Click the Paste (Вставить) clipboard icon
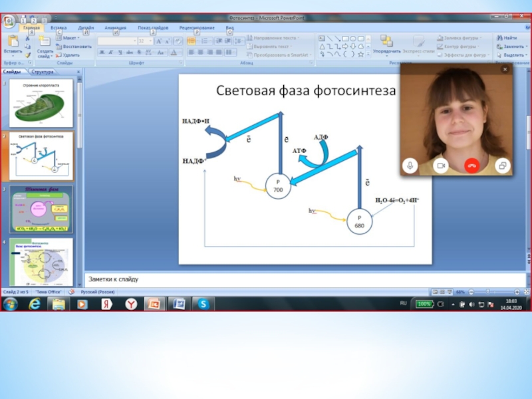Image resolution: width=532 pixels, height=399 pixels. (13, 43)
